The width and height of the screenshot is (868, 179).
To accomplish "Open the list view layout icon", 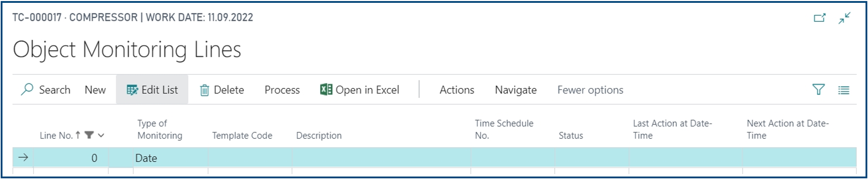I will pos(844,91).
